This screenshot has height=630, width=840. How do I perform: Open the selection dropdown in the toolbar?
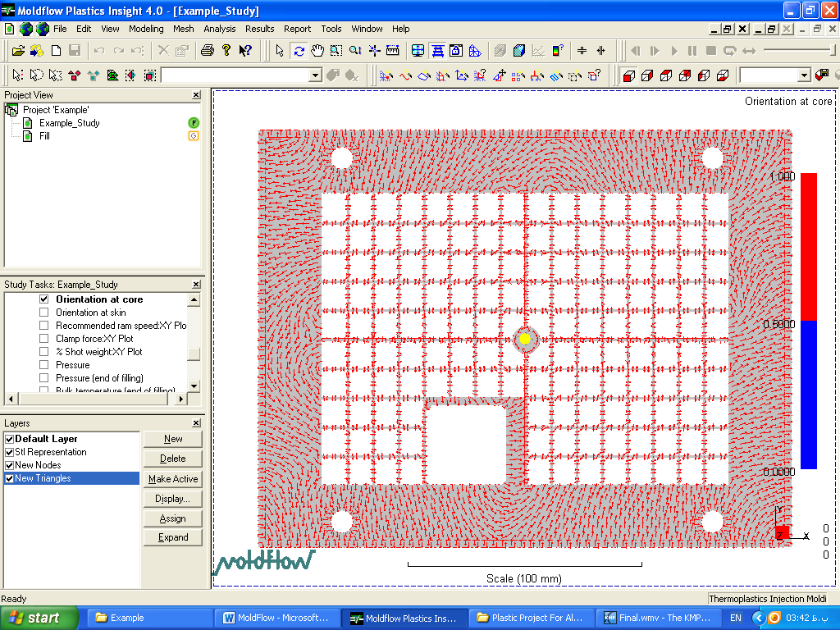point(315,75)
